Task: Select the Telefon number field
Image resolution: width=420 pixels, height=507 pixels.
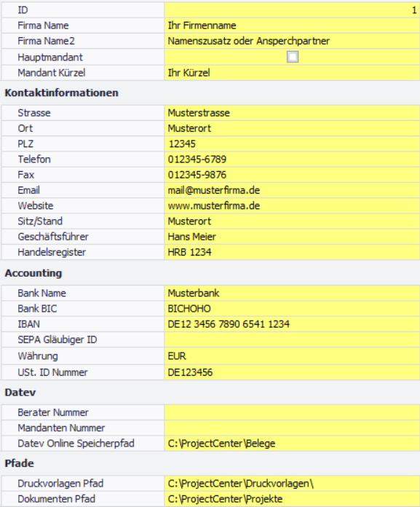Action: [292, 160]
